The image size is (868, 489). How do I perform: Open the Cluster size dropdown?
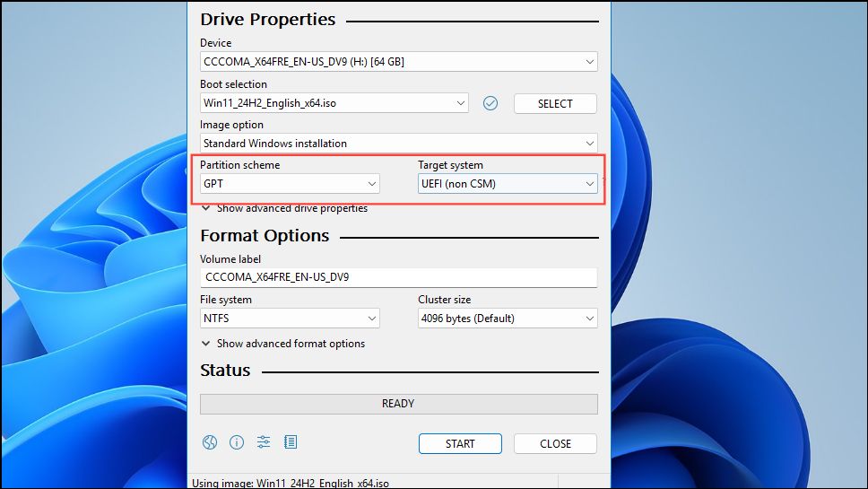click(508, 319)
